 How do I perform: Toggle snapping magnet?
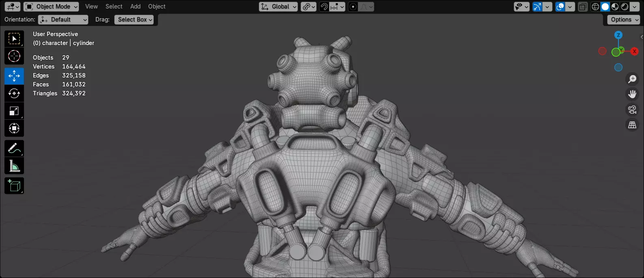pyautogui.click(x=324, y=6)
